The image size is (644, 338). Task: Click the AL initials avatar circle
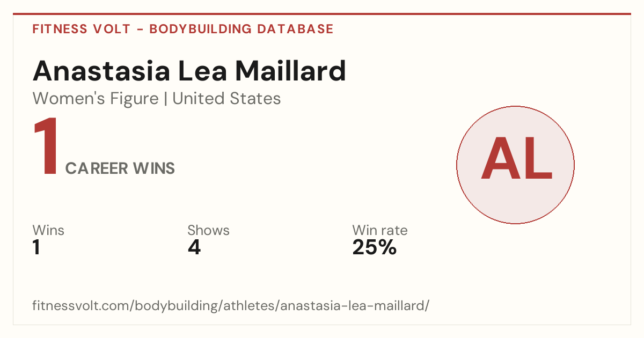pos(515,165)
